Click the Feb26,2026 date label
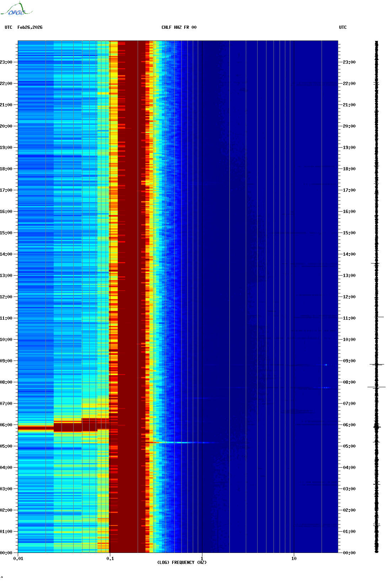 point(30,27)
